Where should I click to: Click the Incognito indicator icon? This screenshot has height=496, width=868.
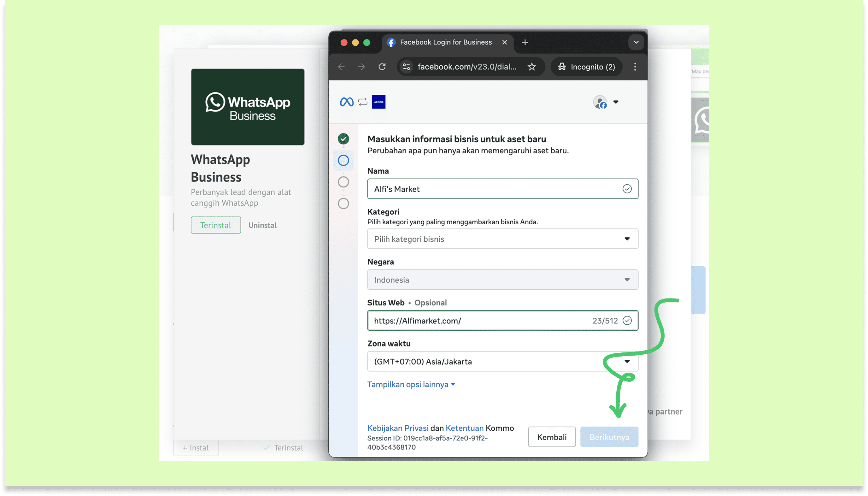[562, 67]
